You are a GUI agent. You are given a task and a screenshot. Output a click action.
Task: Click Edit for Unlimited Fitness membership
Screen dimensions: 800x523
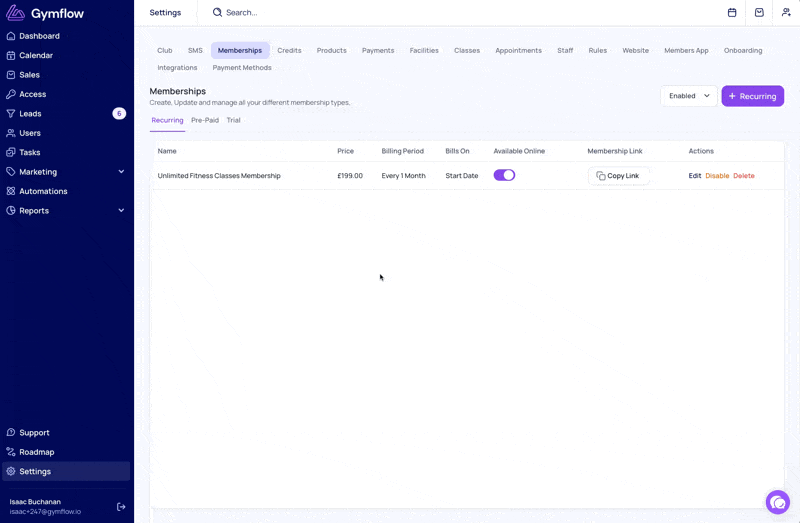[695, 176]
